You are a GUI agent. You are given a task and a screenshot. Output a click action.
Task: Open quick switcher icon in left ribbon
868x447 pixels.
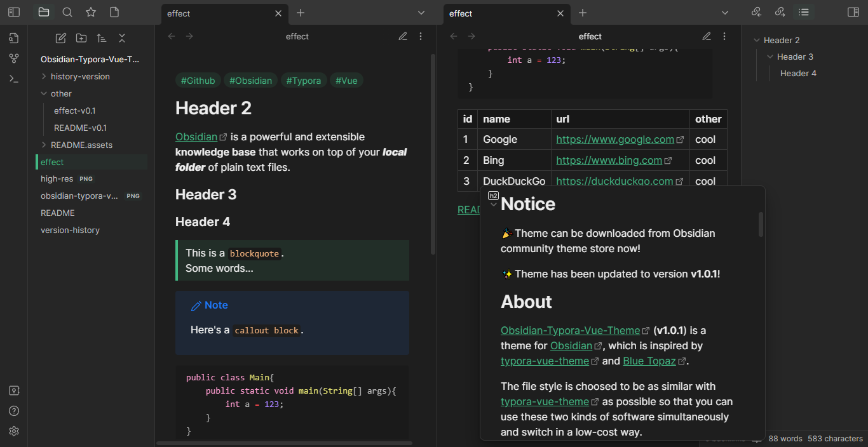pos(14,38)
